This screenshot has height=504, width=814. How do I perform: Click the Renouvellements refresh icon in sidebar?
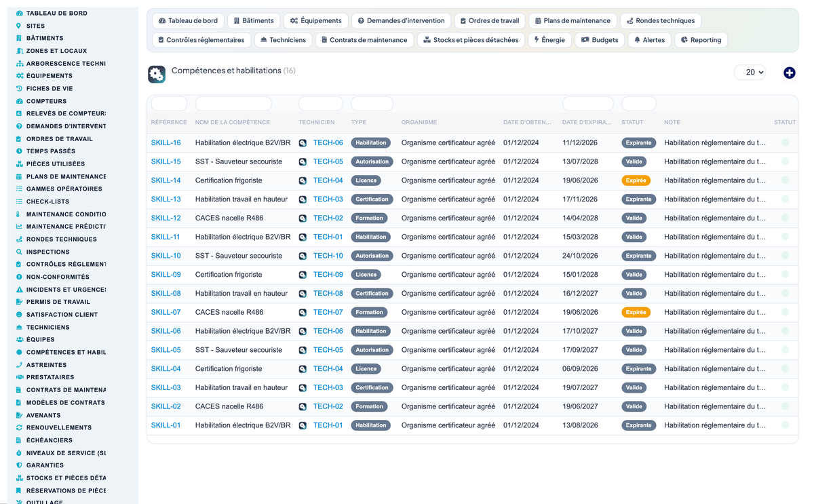coord(19,427)
